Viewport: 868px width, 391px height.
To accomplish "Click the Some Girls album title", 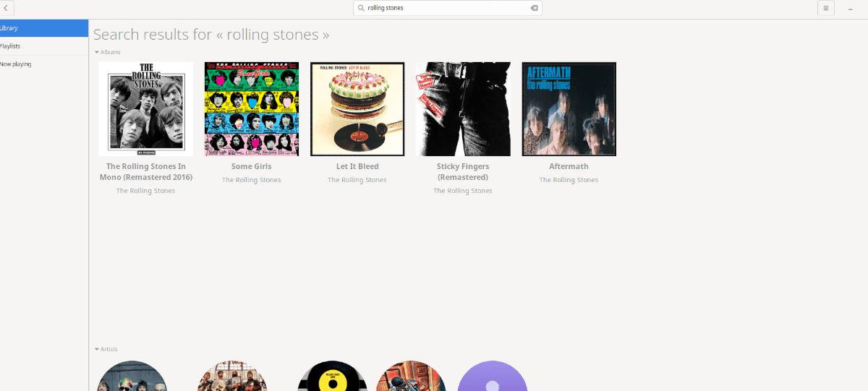I will click(x=252, y=166).
